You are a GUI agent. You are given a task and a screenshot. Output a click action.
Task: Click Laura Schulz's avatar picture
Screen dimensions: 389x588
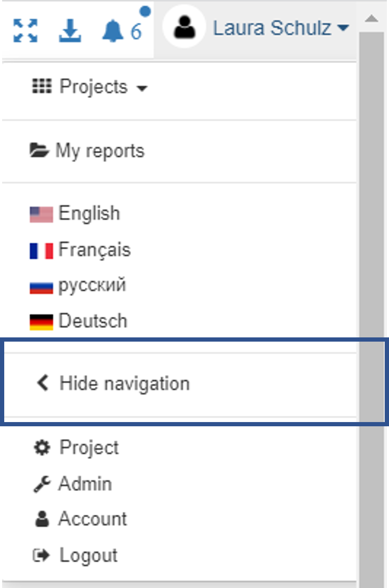click(x=184, y=26)
